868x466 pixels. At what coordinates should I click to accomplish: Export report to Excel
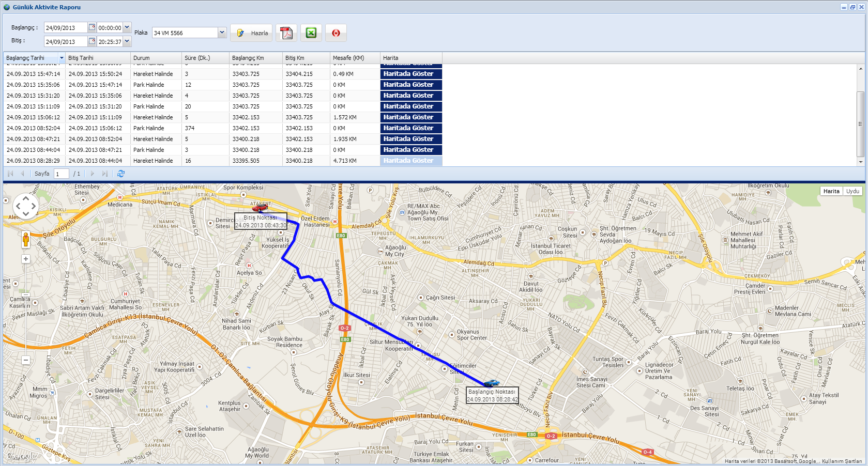[311, 33]
